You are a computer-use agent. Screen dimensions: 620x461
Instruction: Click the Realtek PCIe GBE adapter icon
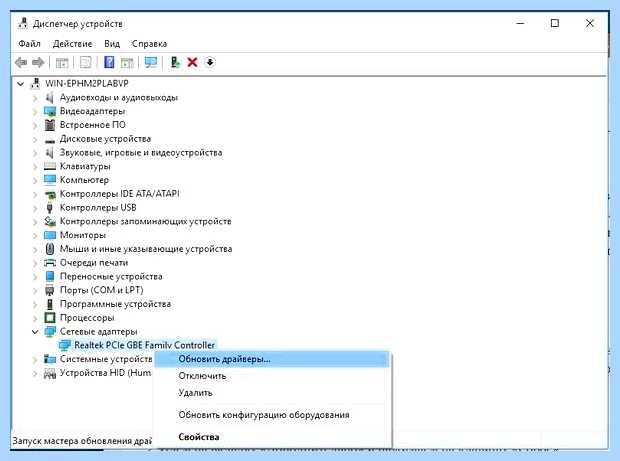point(64,345)
